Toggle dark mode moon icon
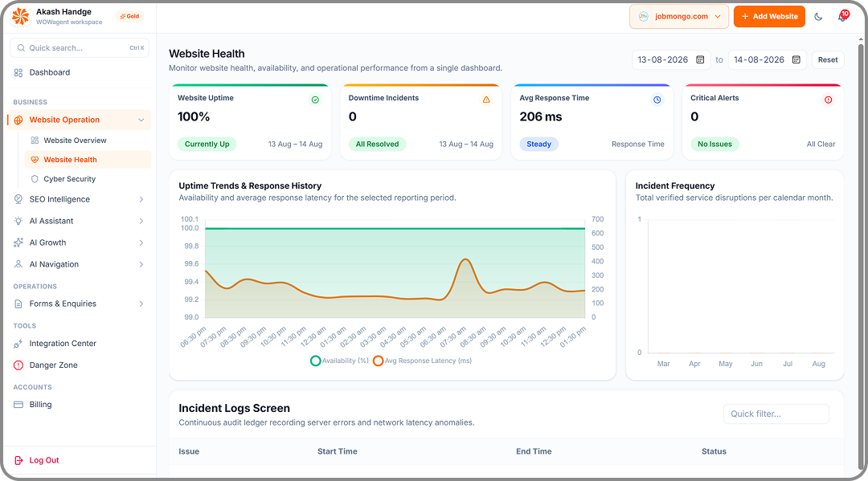This screenshot has height=481, width=868. [x=818, y=17]
